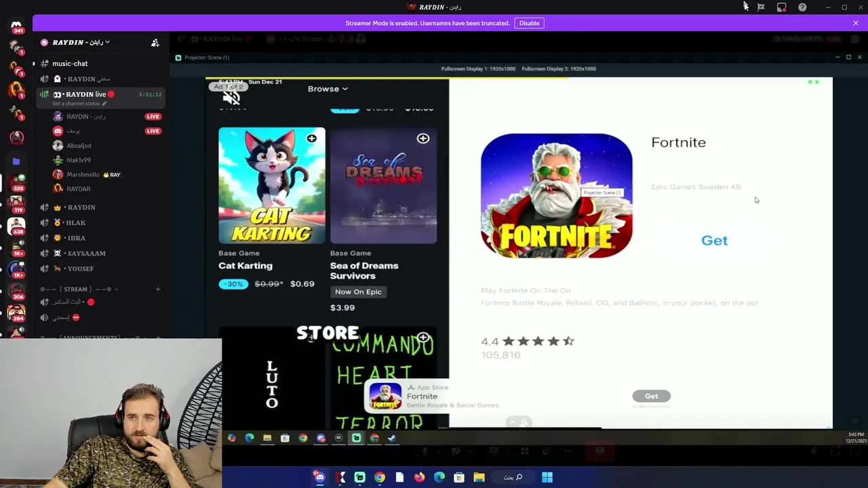Open Steam icon in streamed taskbar
This screenshot has height=488, width=868.
391,439
